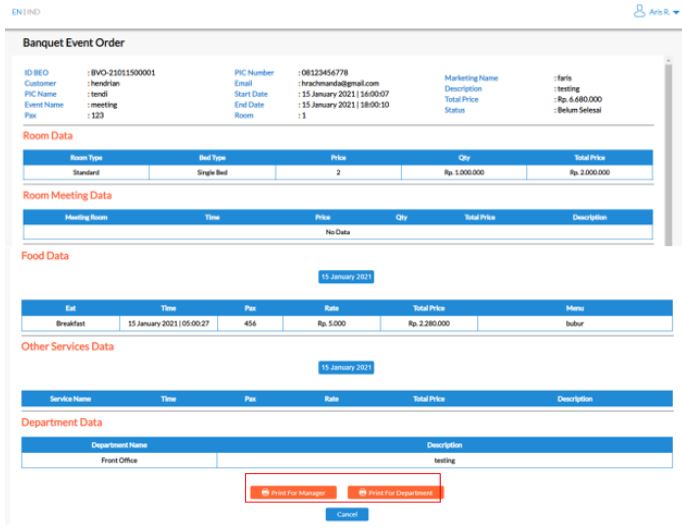Select Food Data 15 January 2021 date tab

click(x=345, y=276)
